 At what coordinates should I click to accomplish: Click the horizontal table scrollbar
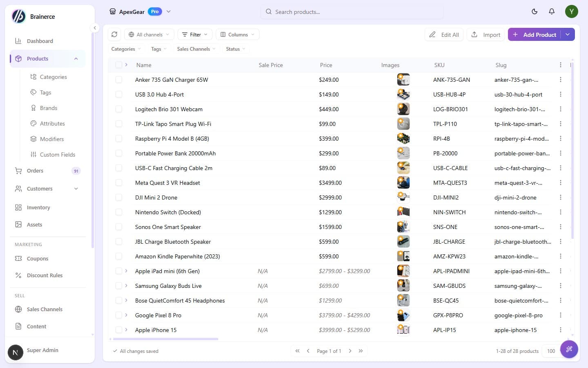coord(165,339)
